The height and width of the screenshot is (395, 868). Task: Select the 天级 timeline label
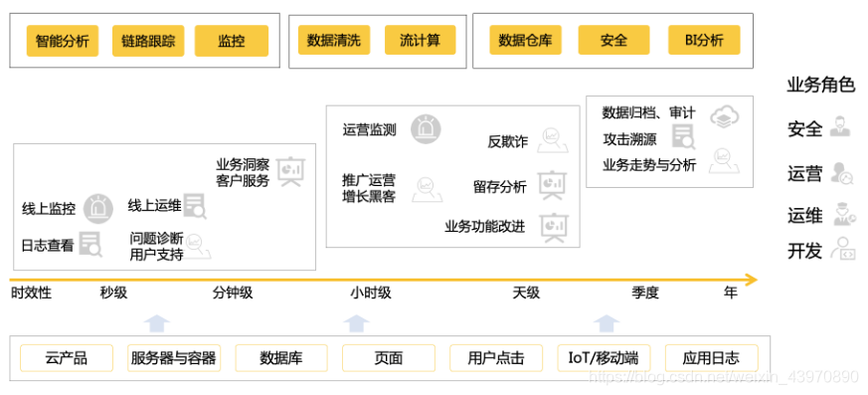click(526, 293)
